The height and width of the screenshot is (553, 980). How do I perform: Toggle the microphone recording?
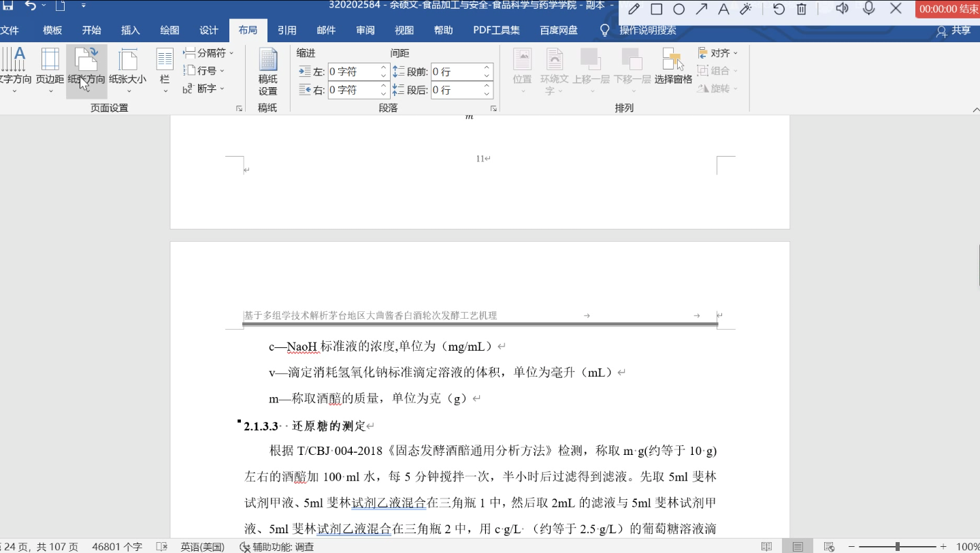click(869, 8)
